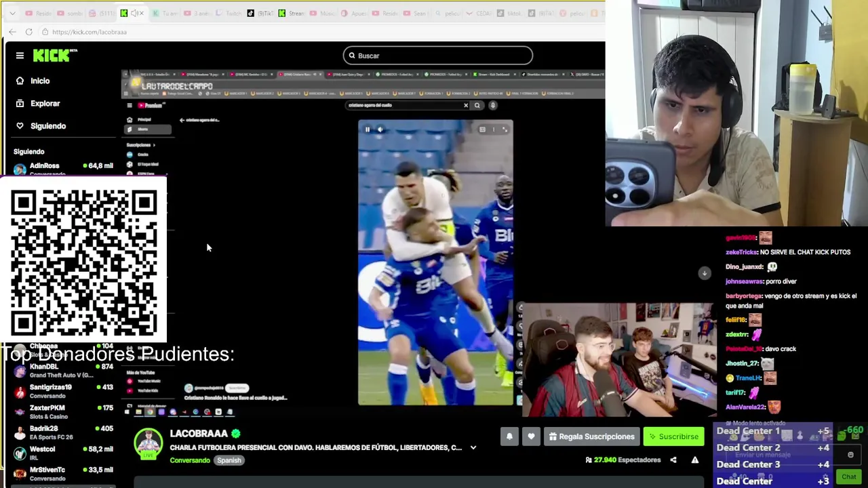Click barbyortega username in chat
This screenshot has height=488, width=868.
click(744, 296)
